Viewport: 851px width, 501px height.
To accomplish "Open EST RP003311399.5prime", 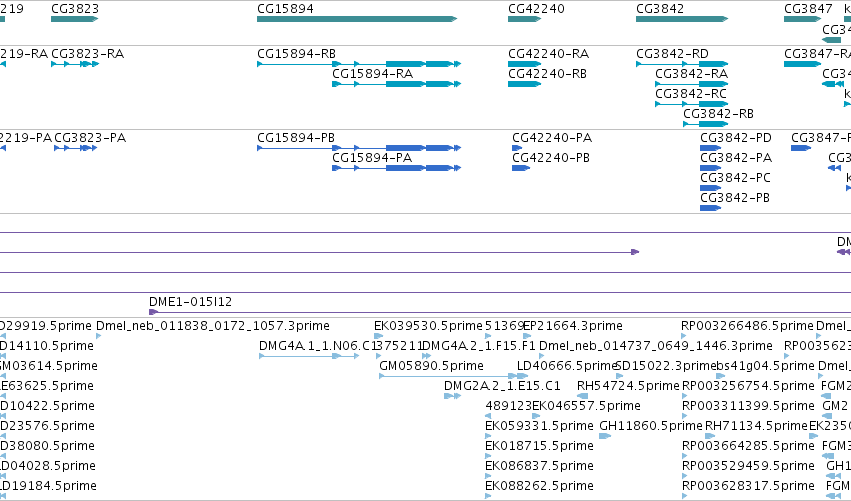I will coord(685,416).
